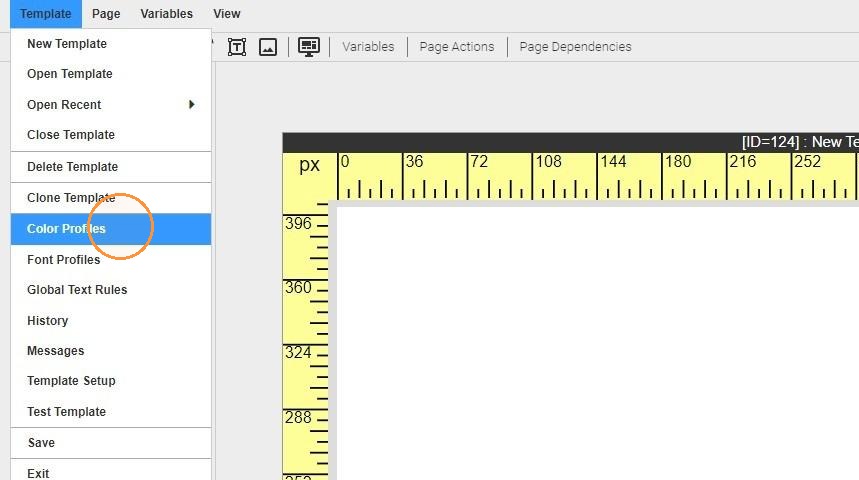Expand the Open Recent submenu arrow
Viewport: 859px width, 480px height.
pos(191,104)
